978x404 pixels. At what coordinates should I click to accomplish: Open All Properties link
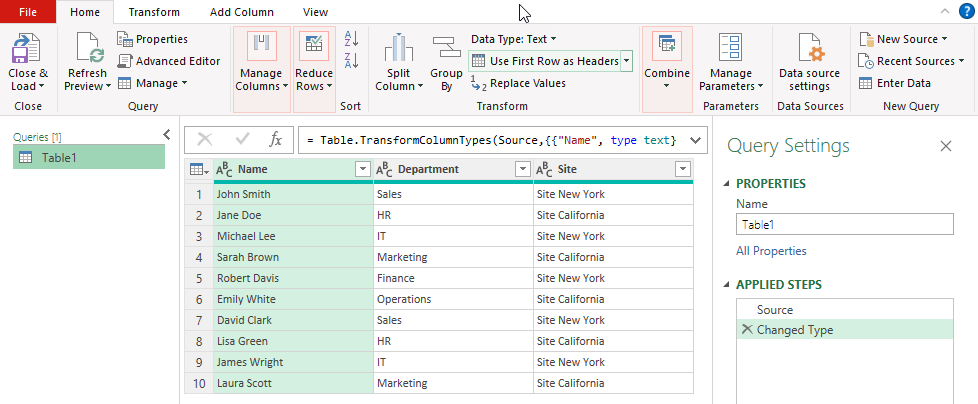pyautogui.click(x=771, y=251)
